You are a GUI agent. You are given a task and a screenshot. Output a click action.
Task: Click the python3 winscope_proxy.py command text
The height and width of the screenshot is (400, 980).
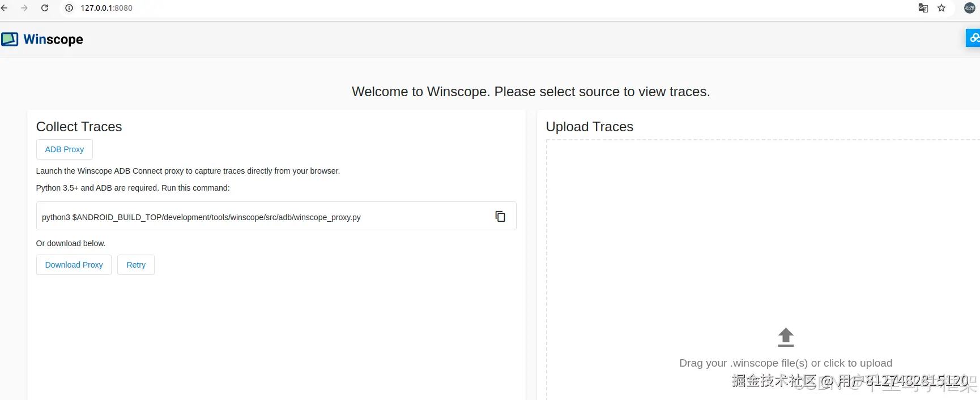point(201,217)
